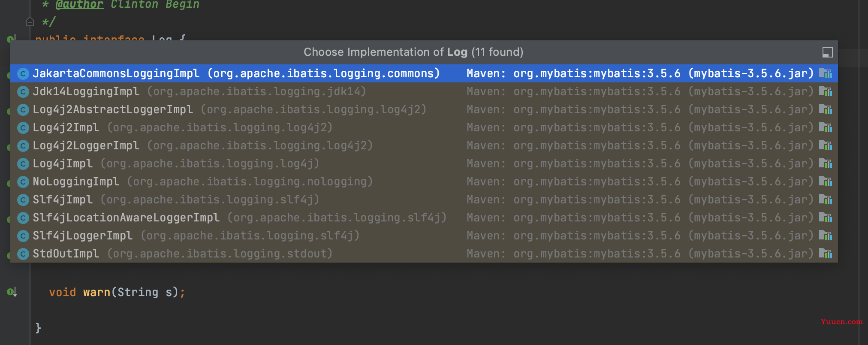
Task: Click class icon beside Log4j2AbstractLoggerImpl
Action: [23, 110]
